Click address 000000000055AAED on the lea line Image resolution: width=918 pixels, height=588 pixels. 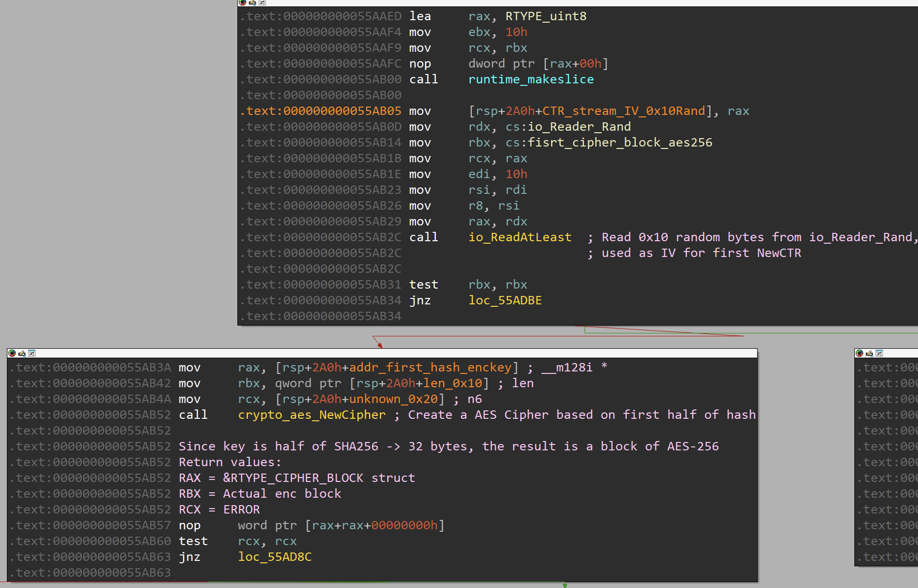pos(321,16)
